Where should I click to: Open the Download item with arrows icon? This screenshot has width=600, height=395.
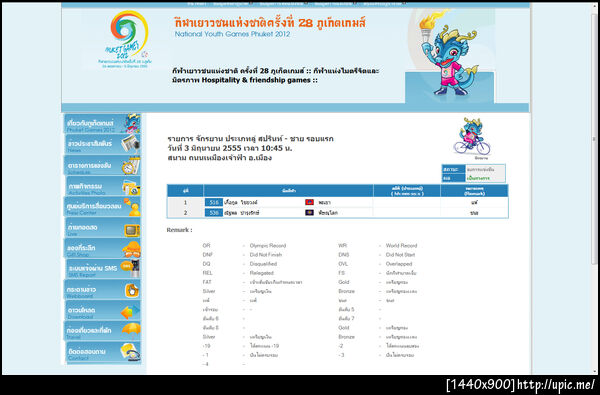pyautogui.click(x=102, y=310)
